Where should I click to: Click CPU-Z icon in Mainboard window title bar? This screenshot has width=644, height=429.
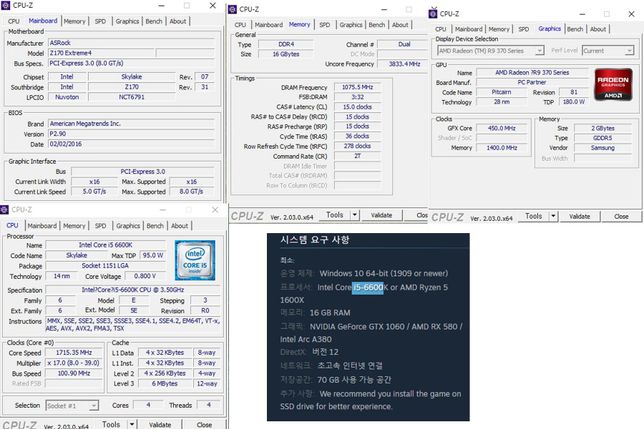[6, 6]
